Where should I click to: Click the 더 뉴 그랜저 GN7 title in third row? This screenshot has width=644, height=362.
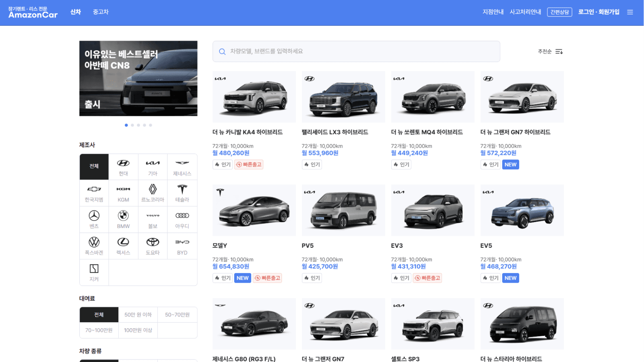(323, 359)
